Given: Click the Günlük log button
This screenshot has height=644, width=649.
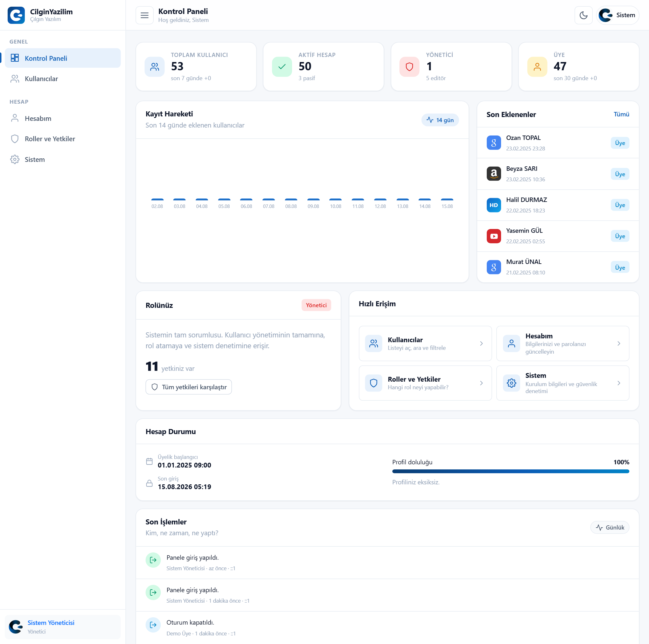Looking at the screenshot, I should (609, 527).
